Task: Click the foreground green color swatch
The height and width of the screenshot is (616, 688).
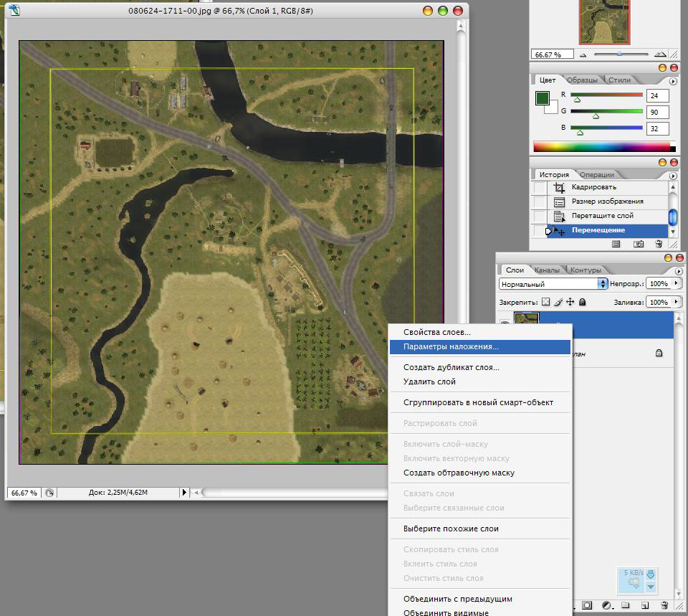Action: (543, 98)
